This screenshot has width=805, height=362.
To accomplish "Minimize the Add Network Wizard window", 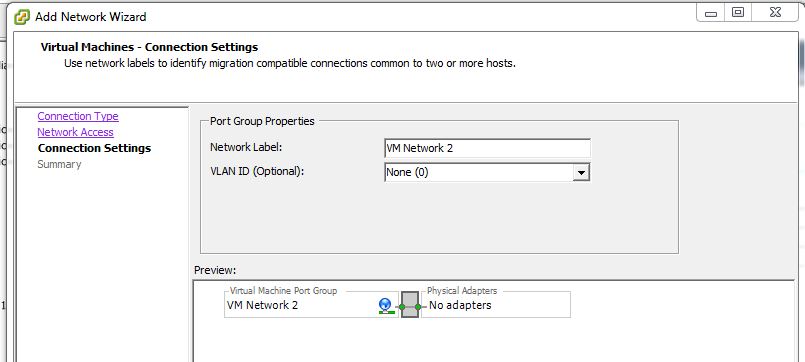I will (711, 13).
